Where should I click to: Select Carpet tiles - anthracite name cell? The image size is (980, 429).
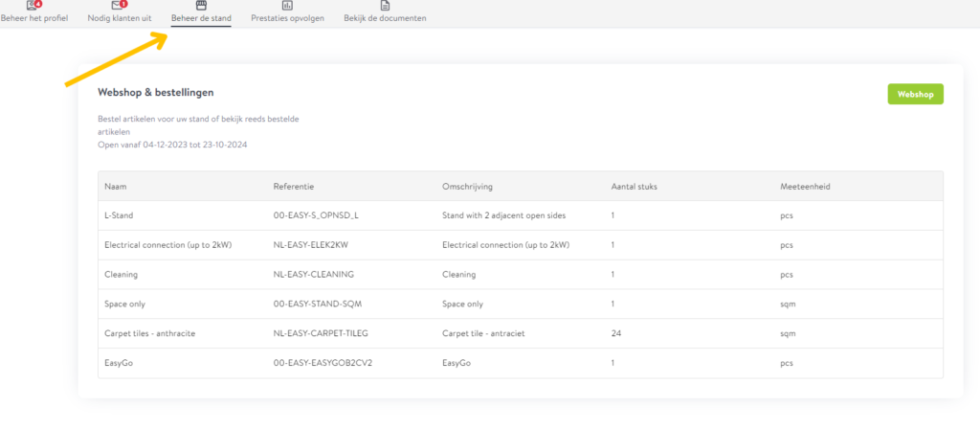pos(150,333)
